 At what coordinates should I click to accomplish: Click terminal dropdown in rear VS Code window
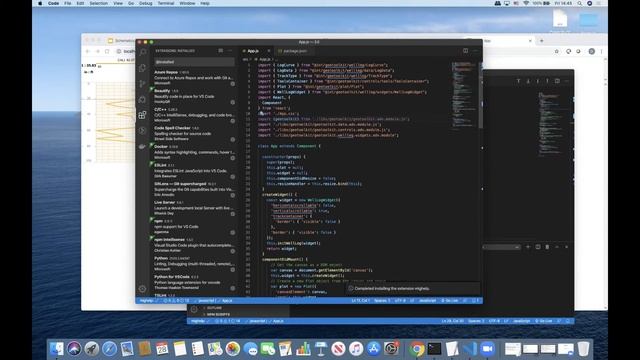(x=502, y=247)
